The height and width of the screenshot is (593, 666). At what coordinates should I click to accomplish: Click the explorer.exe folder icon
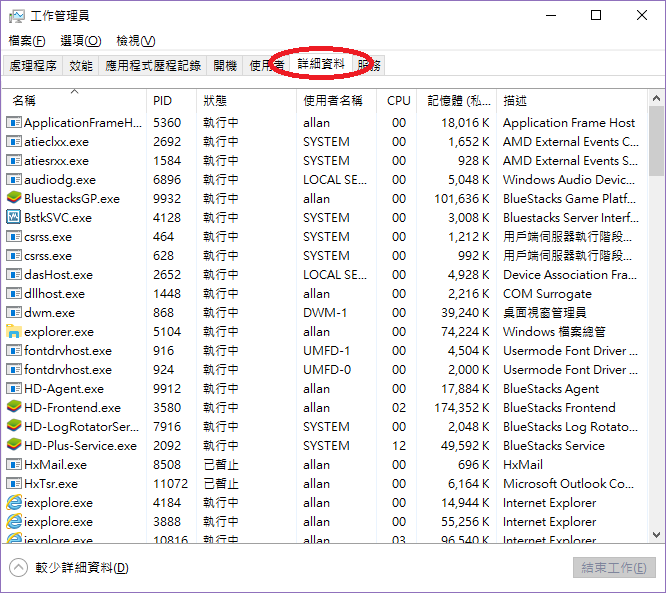click(x=14, y=331)
